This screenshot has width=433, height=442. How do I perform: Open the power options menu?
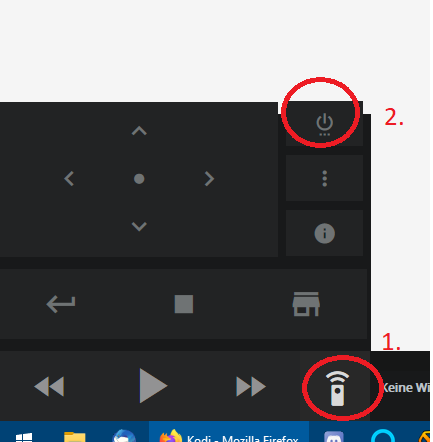coord(324,124)
